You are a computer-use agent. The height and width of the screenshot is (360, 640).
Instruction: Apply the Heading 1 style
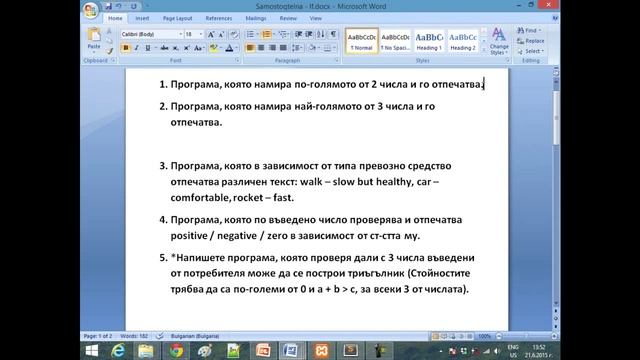click(429, 41)
